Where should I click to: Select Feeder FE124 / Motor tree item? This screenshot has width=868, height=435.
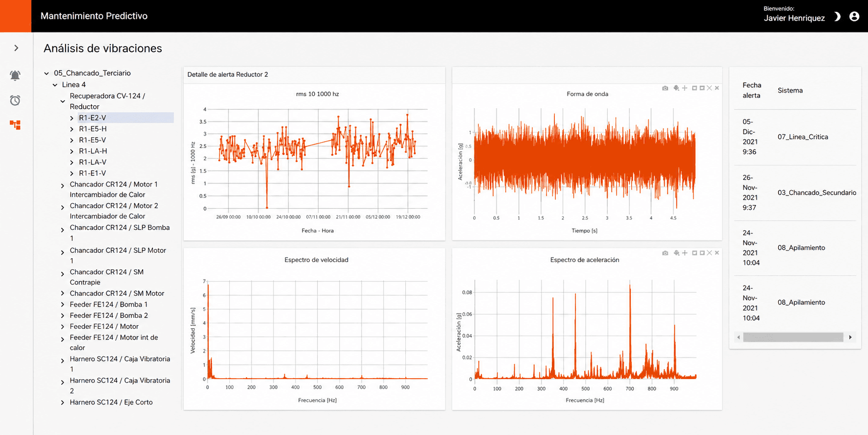pos(104,327)
